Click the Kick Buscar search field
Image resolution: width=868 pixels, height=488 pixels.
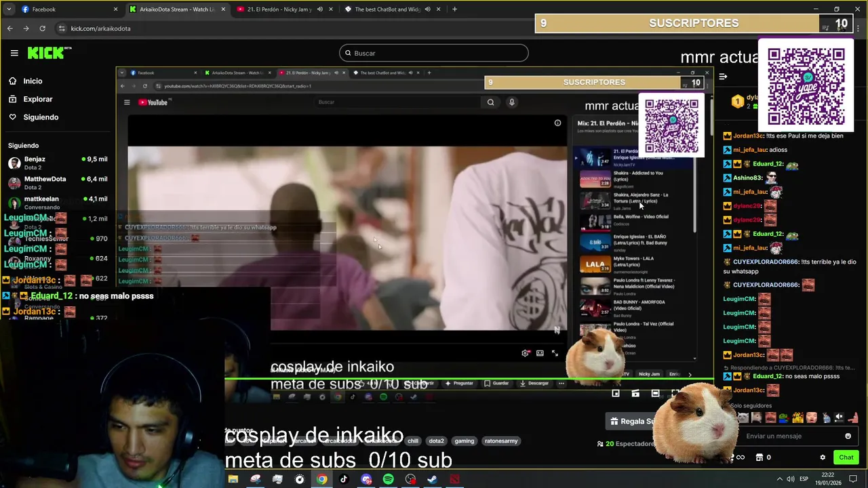coord(433,53)
